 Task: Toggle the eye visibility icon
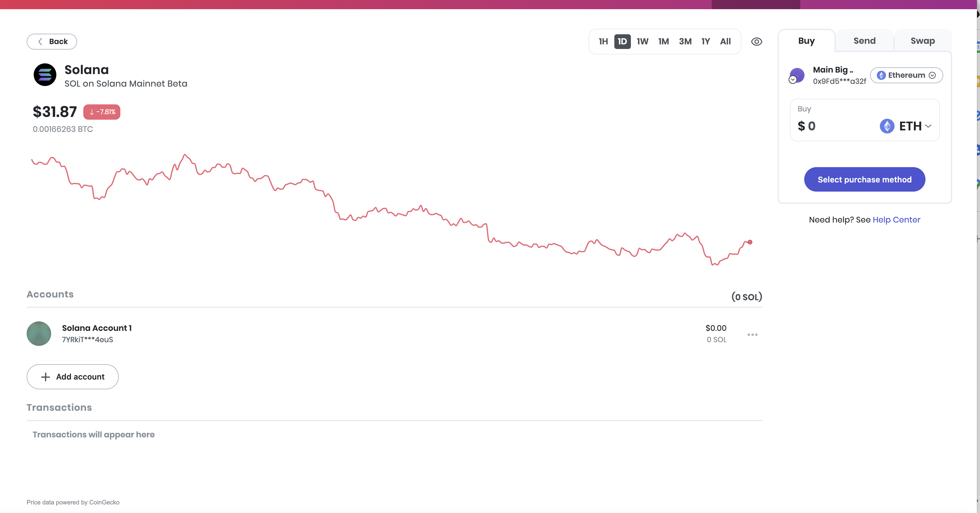[756, 41]
